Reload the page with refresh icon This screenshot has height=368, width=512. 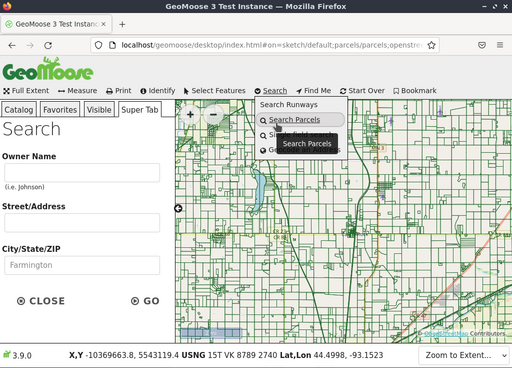48,45
